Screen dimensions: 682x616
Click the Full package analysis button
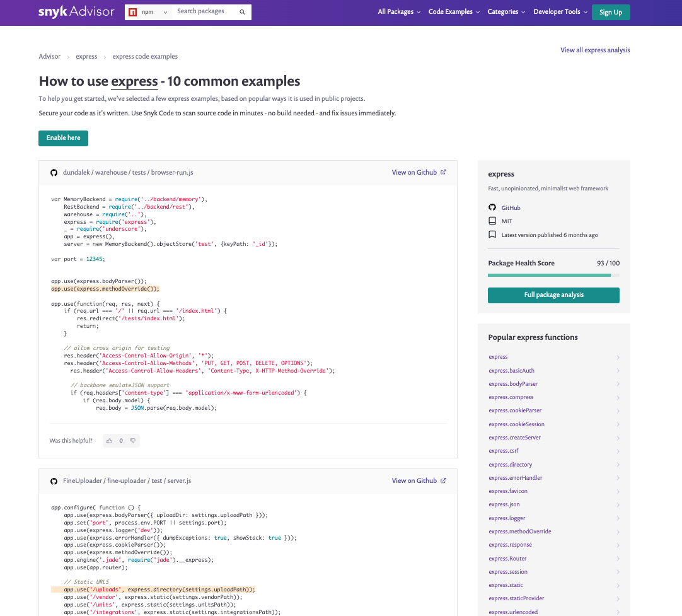pos(553,295)
